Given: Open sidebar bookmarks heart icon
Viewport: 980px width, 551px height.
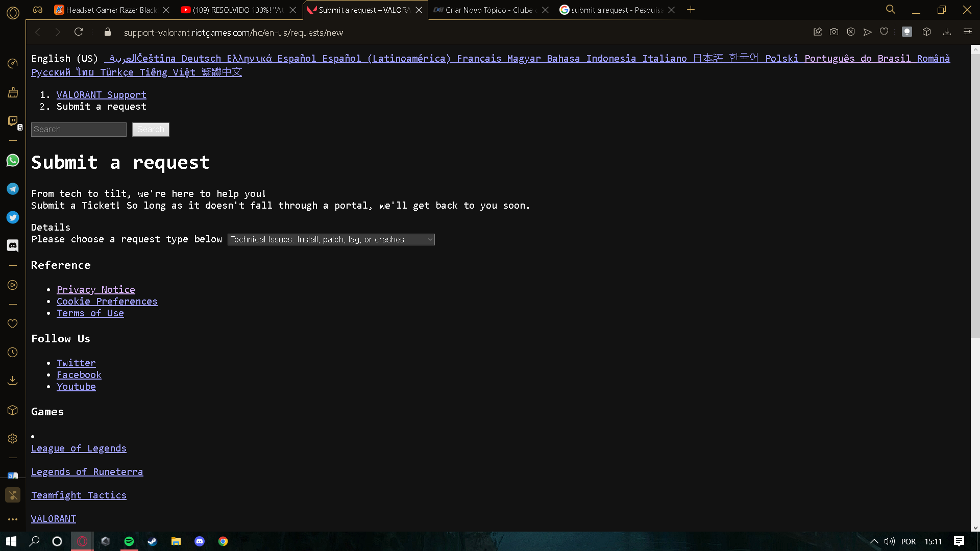Looking at the screenshot, I should point(13,324).
